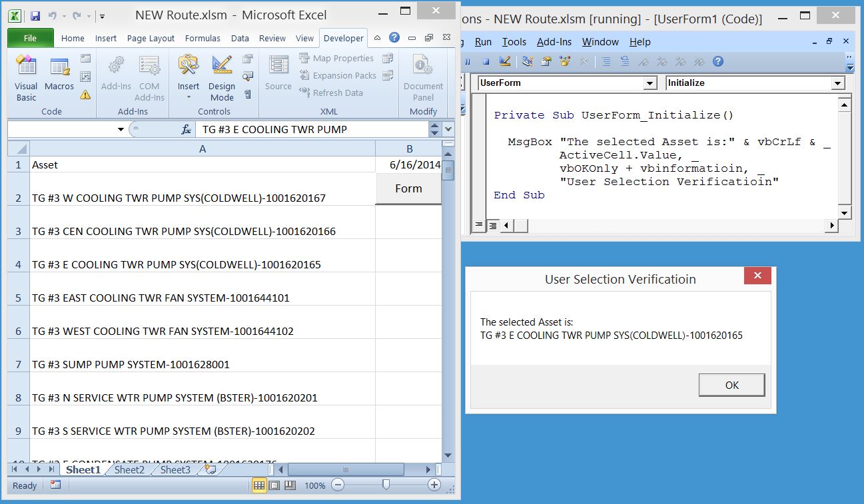Open Project Explorer icon in VBA toolbar
This screenshot has height=504, width=864.
pyautogui.click(x=528, y=62)
